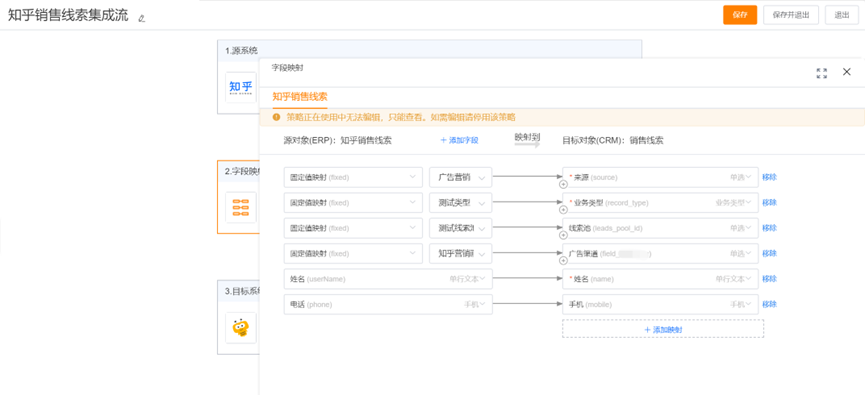Click plus circle under 来源 mapping row
This screenshot has height=395, width=865.
point(563,185)
